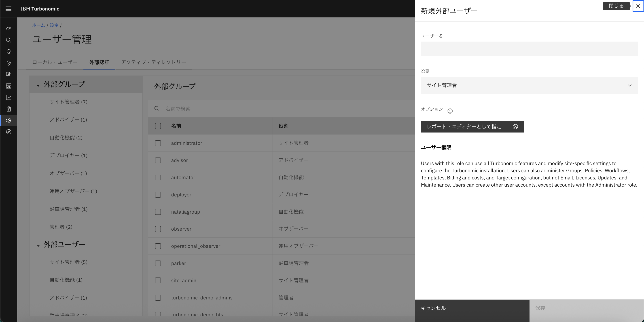Switch to ローカル・ユーザー tab
This screenshot has height=322, width=644.
pyautogui.click(x=55, y=62)
